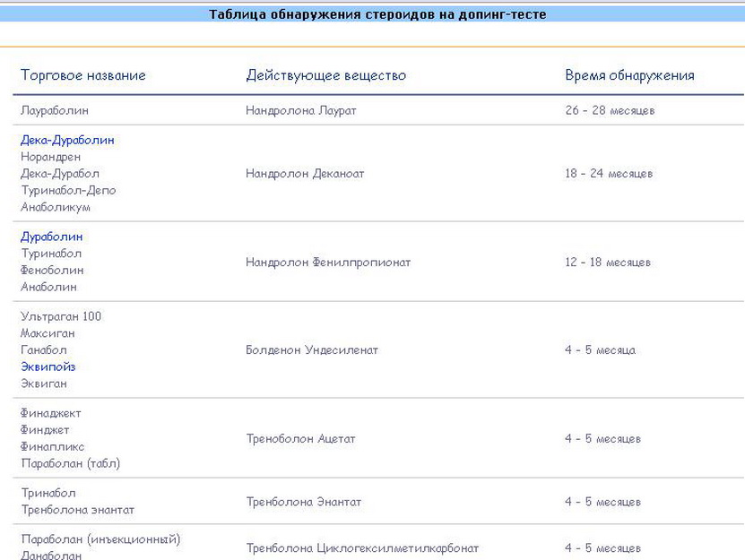Click the table title about допинг-тест
This screenshot has height=560, width=745.
tap(377, 14)
